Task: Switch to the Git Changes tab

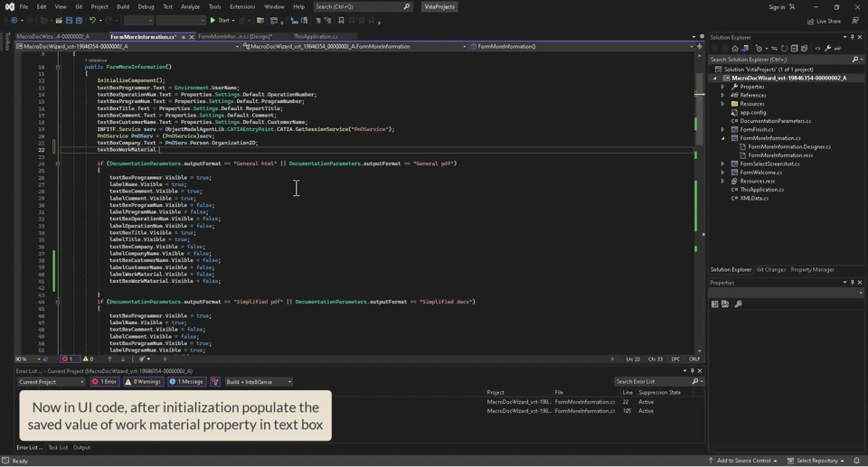Action: point(770,269)
